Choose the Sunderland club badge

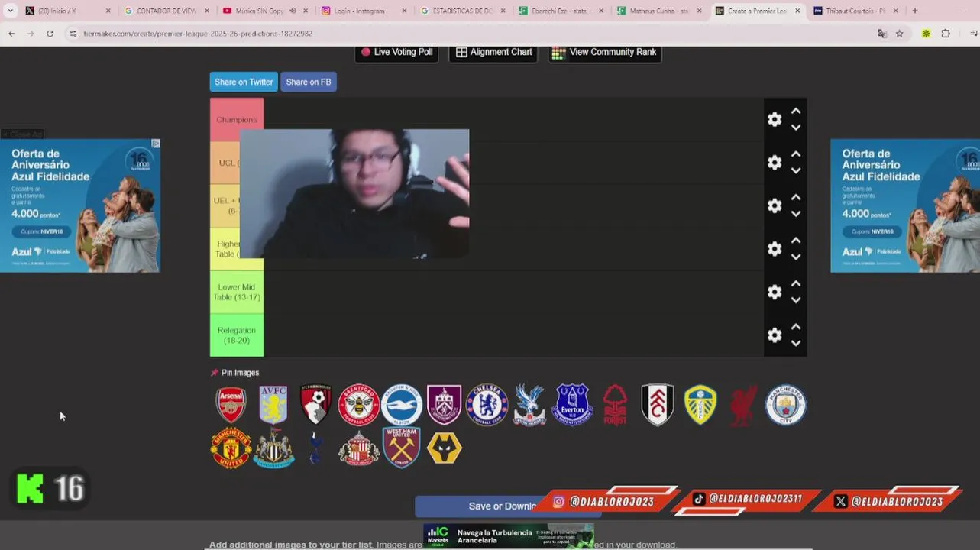[359, 448]
